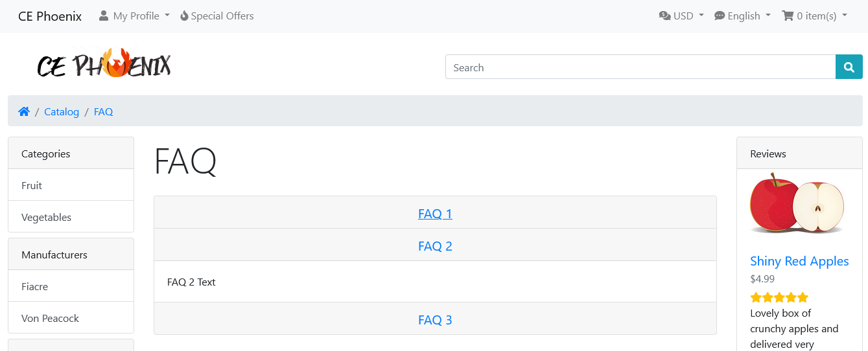Open the Shiny Red Apples product link

pyautogui.click(x=799, y=261)
